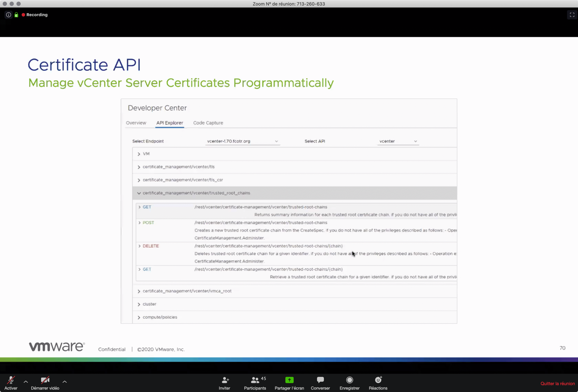This screenshot has width=578, height=392.
Task: Open audio options arrow beside Activer
Action: click(x=26, y=382)
